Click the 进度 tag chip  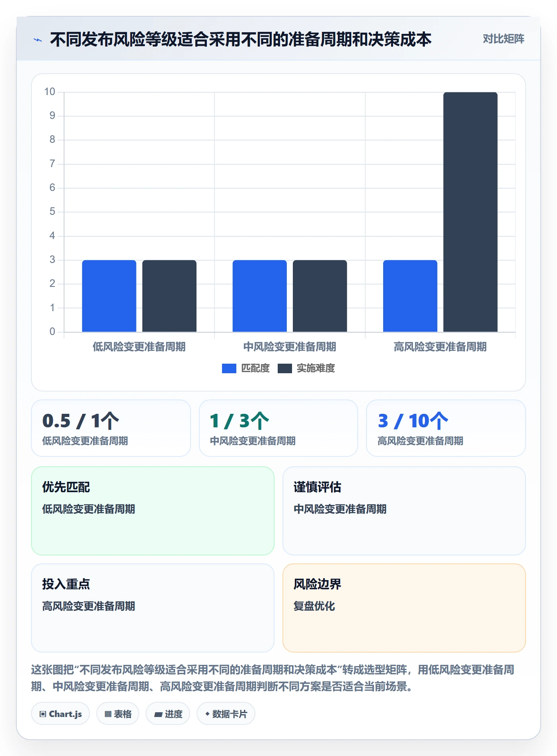168,714
